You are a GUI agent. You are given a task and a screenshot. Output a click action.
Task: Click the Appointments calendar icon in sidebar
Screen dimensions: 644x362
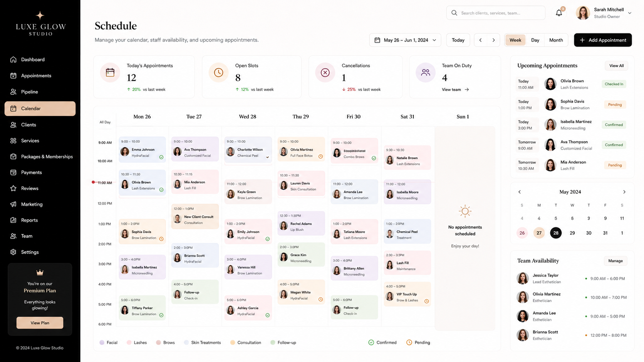point(13,76)
